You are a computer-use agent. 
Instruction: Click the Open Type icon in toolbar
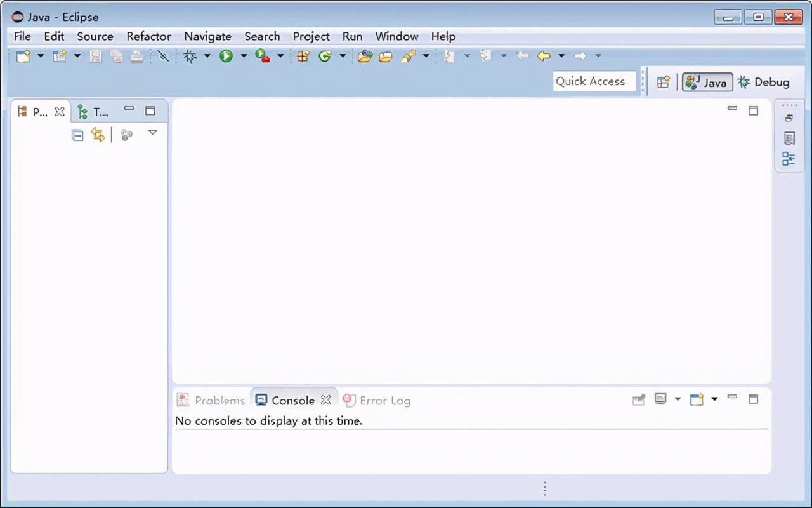tap(364, 56)
